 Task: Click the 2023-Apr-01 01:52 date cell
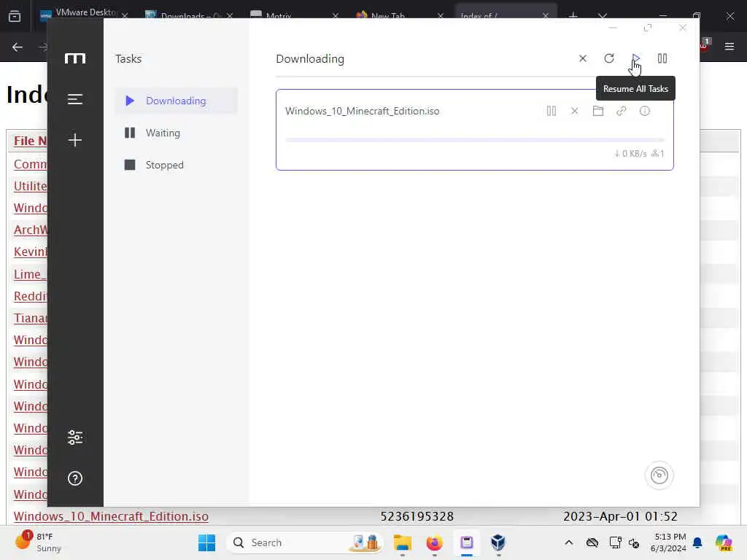tap(620, 516)
